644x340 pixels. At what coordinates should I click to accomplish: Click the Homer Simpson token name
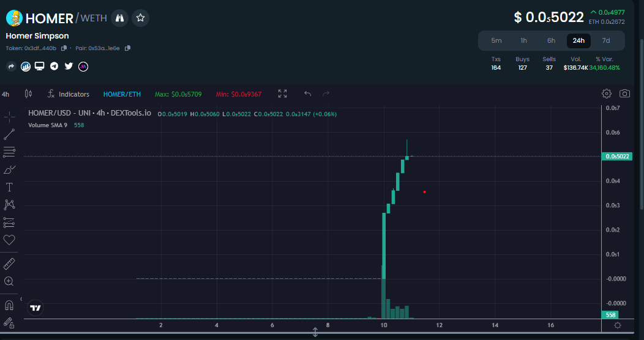tap(37, 36)
